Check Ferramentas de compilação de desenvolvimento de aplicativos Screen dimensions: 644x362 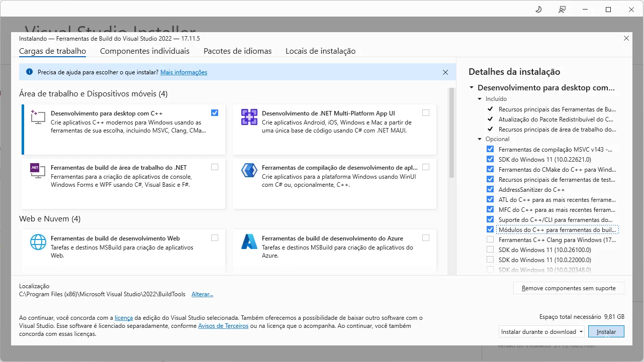pos(426,167)
